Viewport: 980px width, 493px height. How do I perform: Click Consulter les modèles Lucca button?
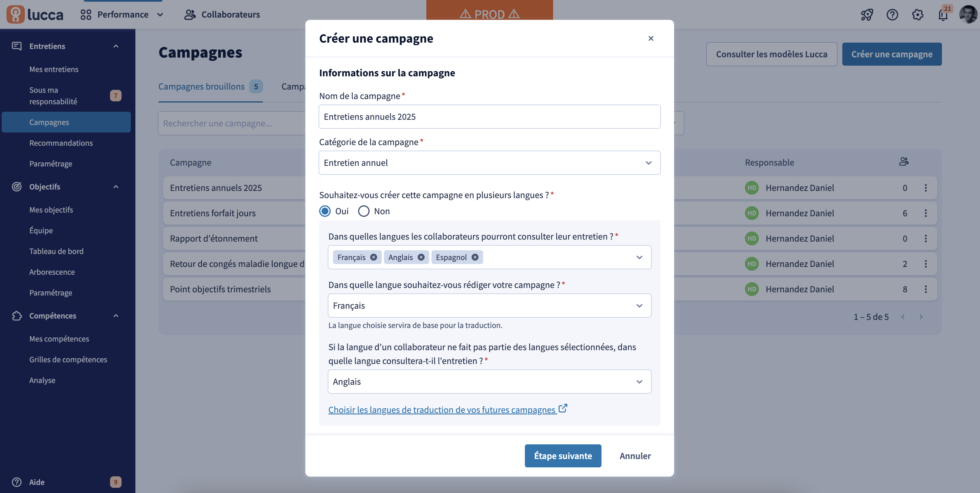[x=771, y=54]
